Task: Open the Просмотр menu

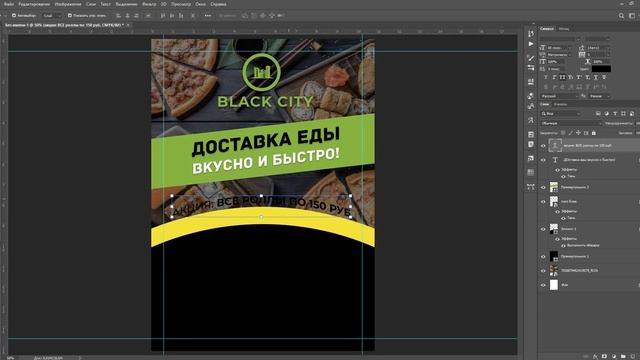Action: (x=181, y=4)
